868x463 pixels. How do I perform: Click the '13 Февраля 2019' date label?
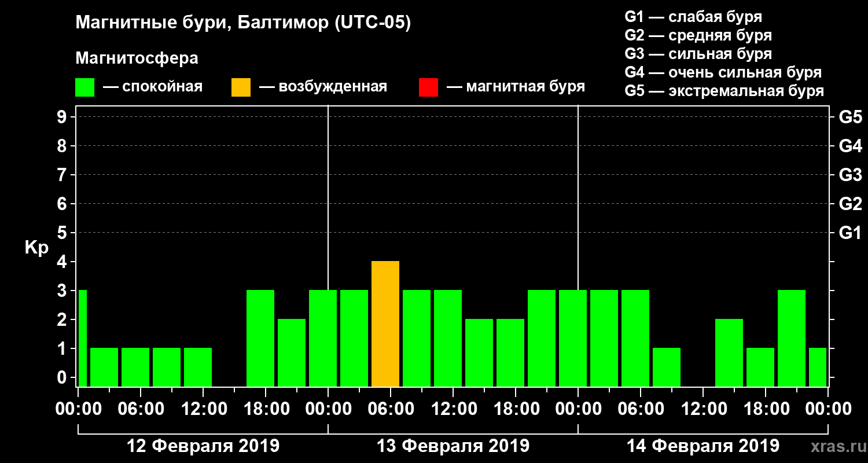click(453, 446)
